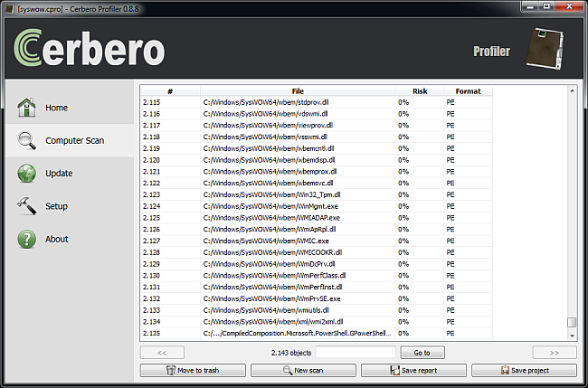This screenshot has height=388, width=588.
Task: Click the Go to button
Action: point(422,353)
